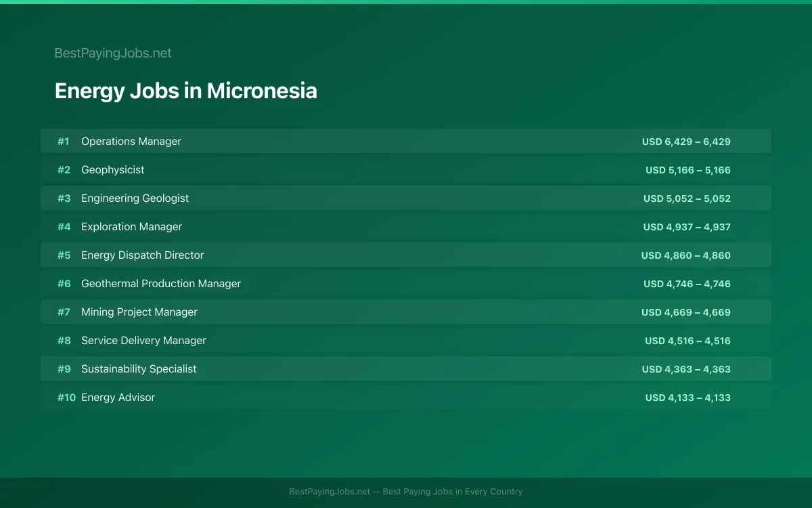Click footer 'Best Paying Jobs in Every Country' text
Screen dimensions: 812x508
coord(453,492)
